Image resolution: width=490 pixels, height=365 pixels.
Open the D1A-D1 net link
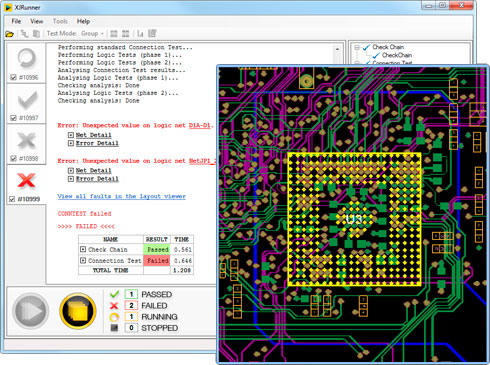point(200,125)
